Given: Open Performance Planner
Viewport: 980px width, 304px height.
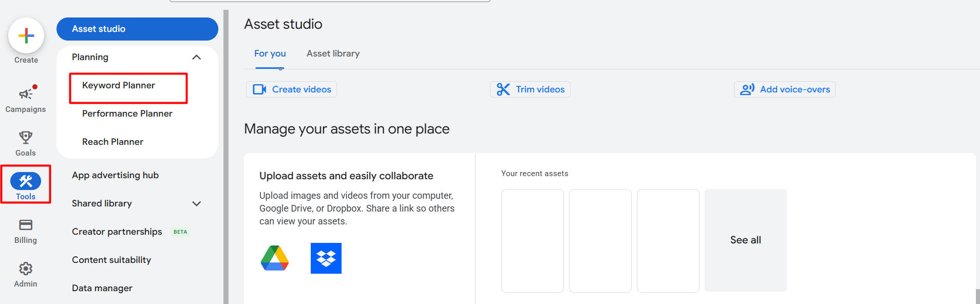Looking at the screenshot, I should [x=127, y=113].
